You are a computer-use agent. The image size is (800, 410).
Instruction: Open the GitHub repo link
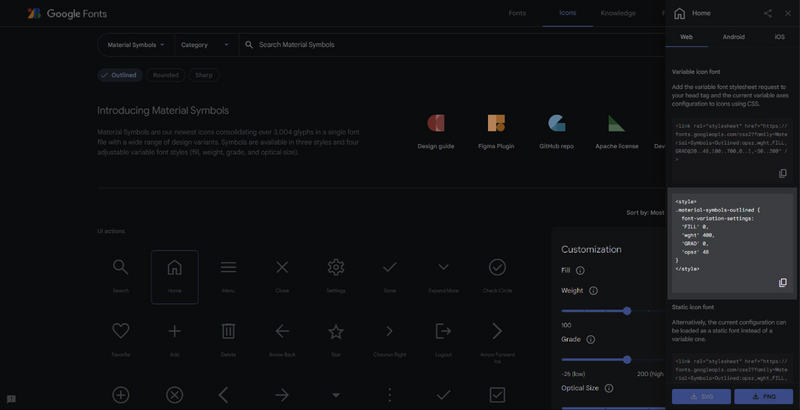556,132
